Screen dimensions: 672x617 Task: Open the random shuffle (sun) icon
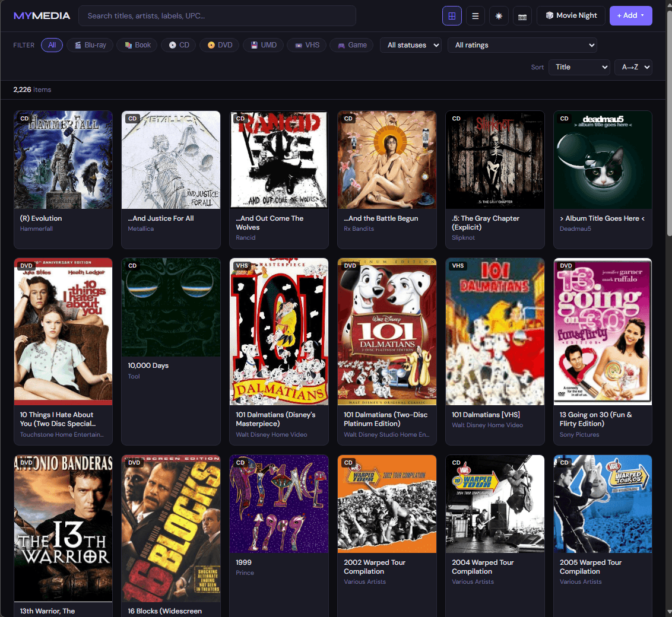[499, 15]
